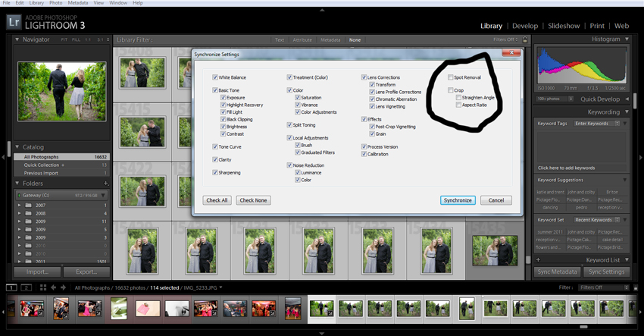The width and height of the screenshot is (644, 336).
Task: Uncheck the Tone Curve checkbox
Action: click(x=215, y=146)
